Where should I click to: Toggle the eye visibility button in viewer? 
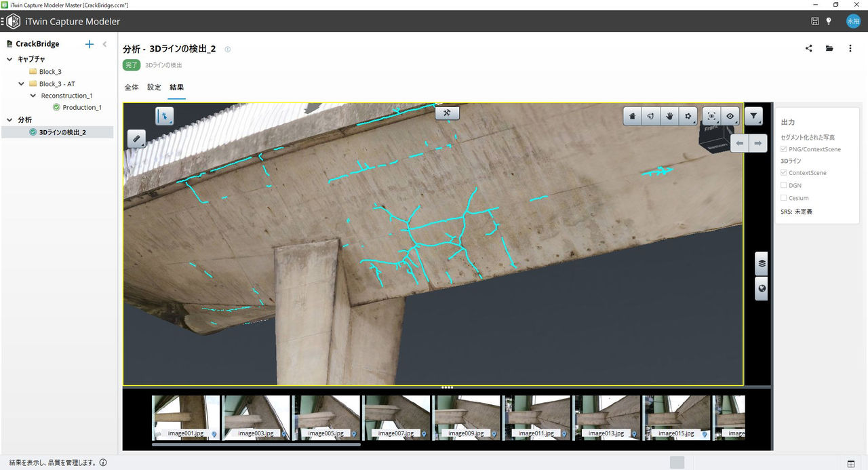click(730, 116)
